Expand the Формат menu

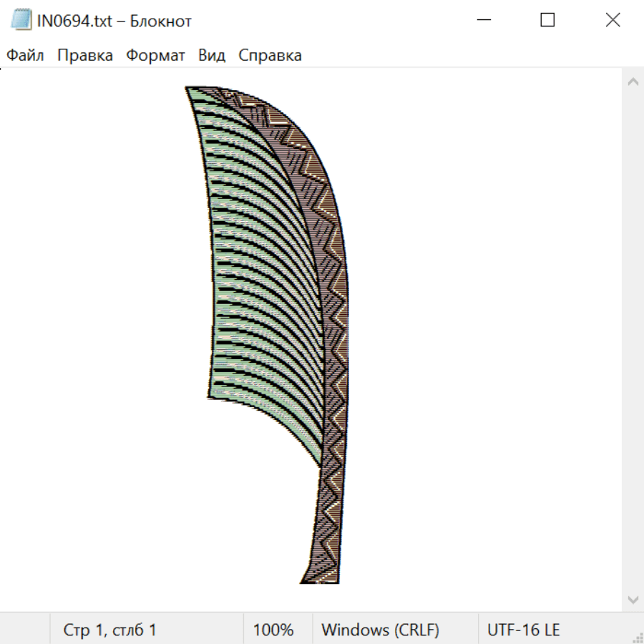point(155,56)
